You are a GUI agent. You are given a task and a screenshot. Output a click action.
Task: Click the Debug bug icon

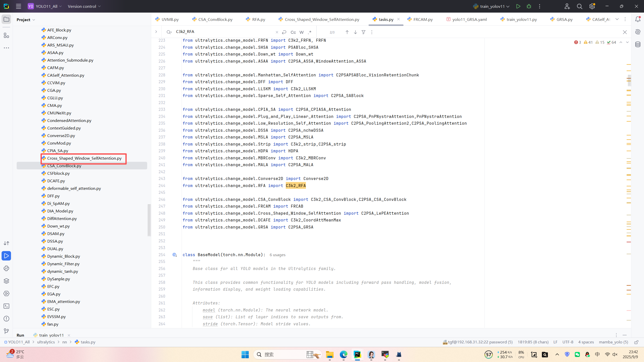tap(529, 6)
